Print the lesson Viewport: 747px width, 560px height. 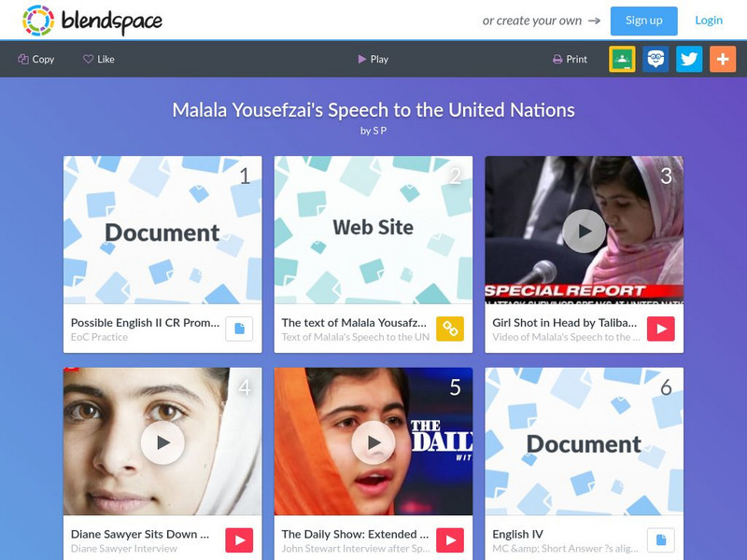[x=570, y=59]
